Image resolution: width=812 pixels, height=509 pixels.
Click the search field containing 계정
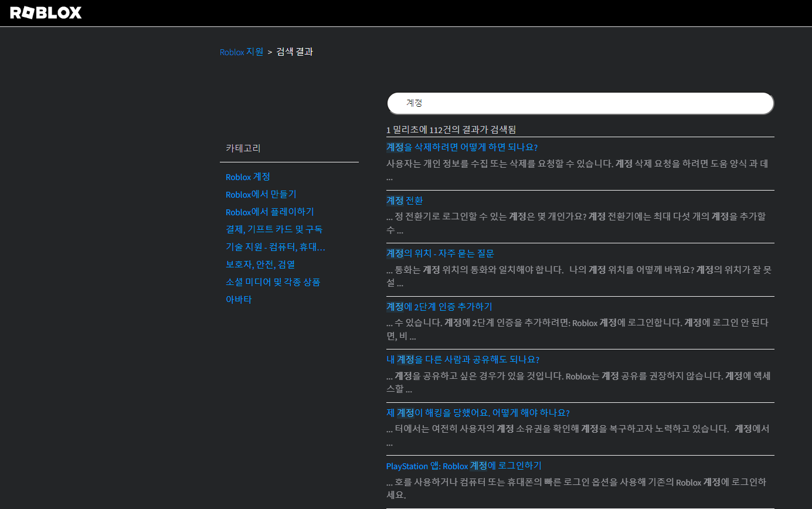pyautogui.click(x=580, y=103)
